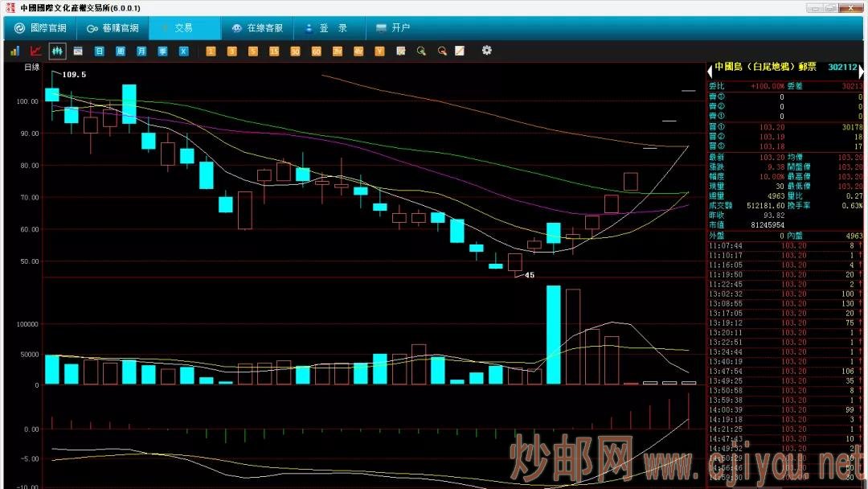
Task: Click the 109.5 high price label
Action: [x=74, y=75]
